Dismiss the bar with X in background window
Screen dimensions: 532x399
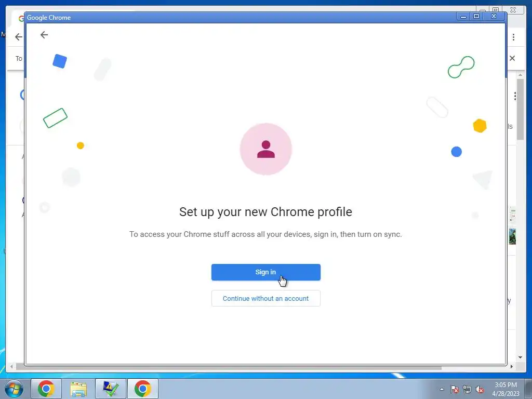click(x=512, y=58)
